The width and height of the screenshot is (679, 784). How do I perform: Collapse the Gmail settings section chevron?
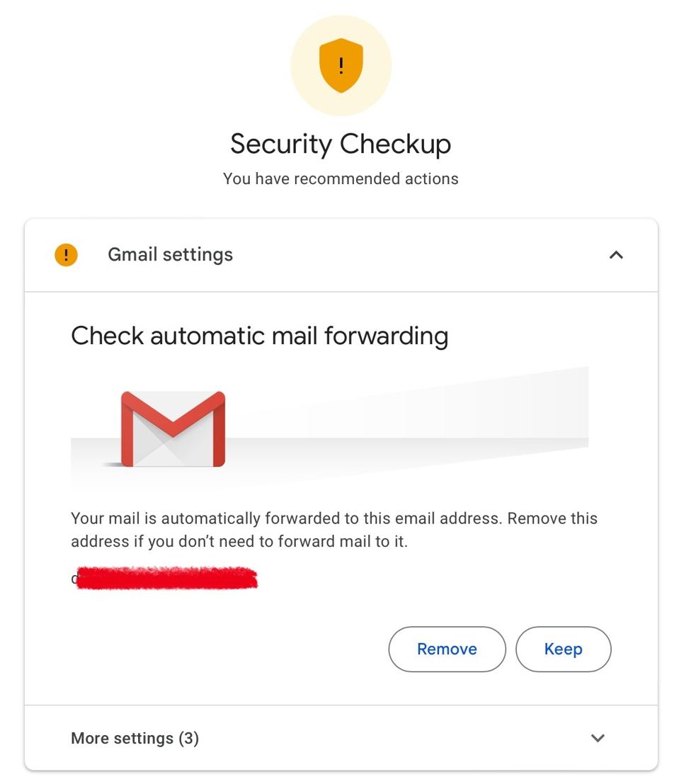pos(616,255)
